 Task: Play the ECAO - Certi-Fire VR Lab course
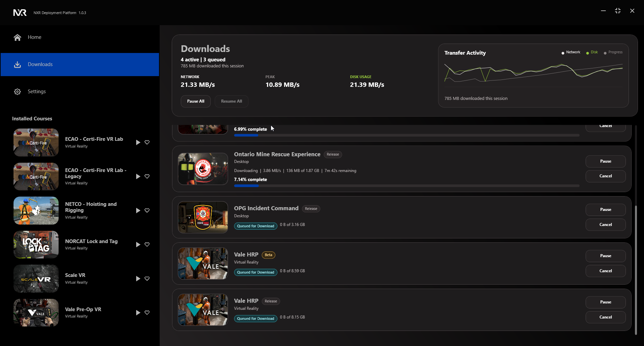(138, 142)
